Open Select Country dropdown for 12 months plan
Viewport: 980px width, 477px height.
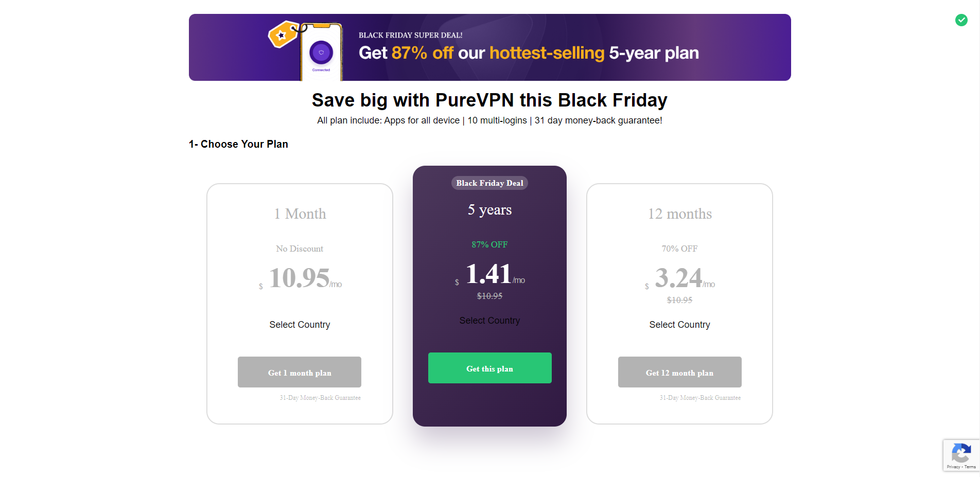coord(679,324)
